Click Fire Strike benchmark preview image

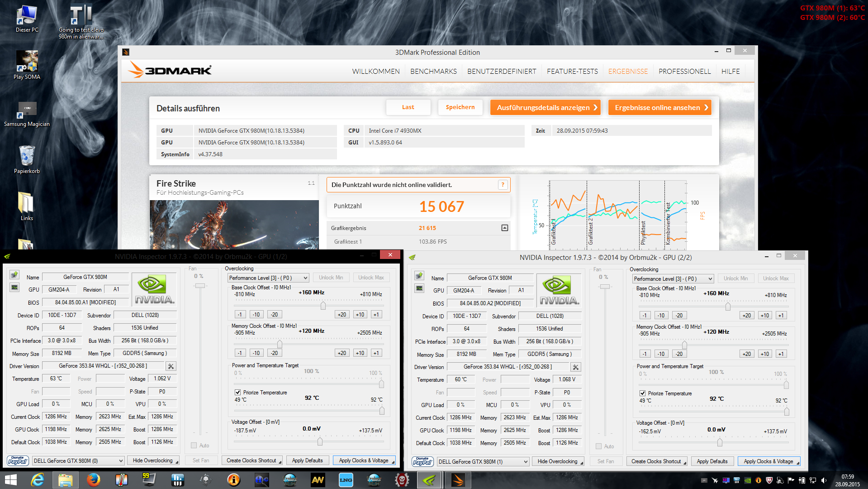[x=234, y=225]
